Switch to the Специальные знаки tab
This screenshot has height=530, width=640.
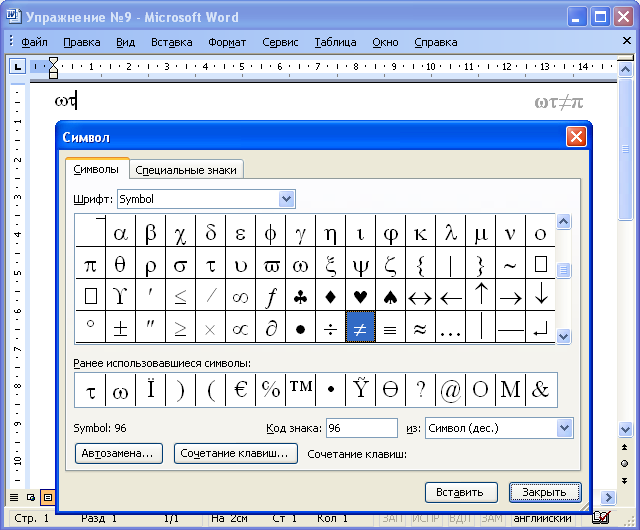[x=186, y=170]
